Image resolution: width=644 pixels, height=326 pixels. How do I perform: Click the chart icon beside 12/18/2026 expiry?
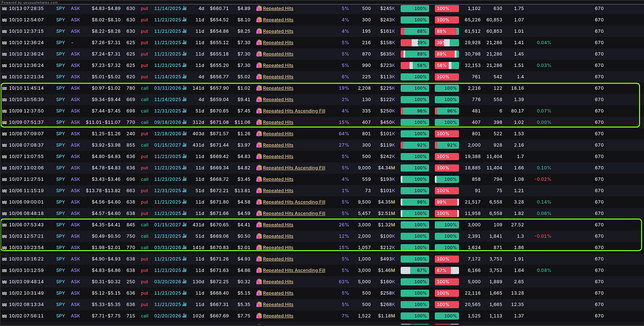click(x=184, y=134)
